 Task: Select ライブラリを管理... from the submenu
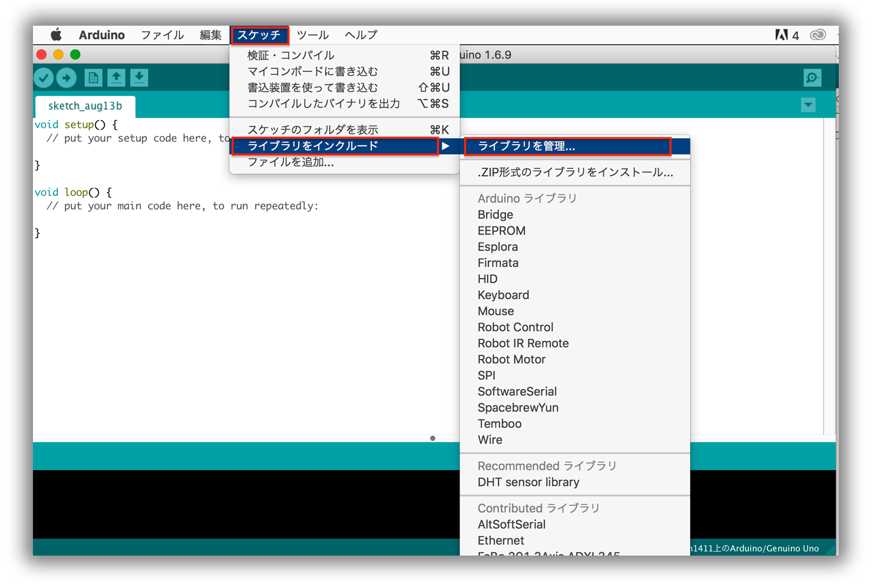click(x=526, y=146)
